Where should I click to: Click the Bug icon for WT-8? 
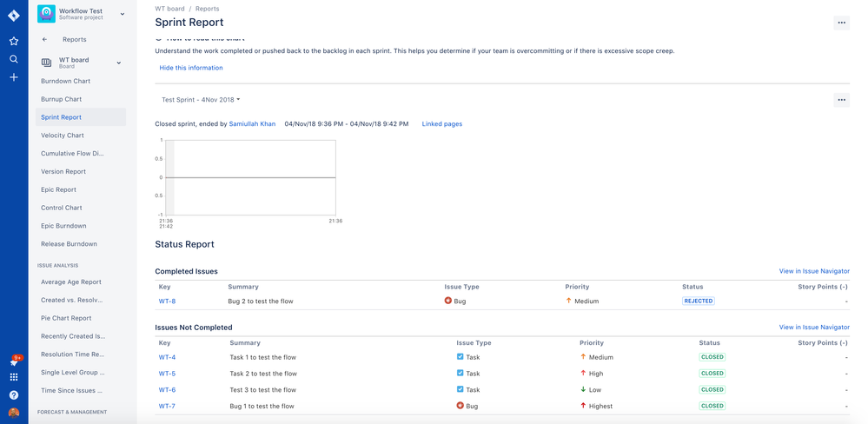(x=447, y=301)
